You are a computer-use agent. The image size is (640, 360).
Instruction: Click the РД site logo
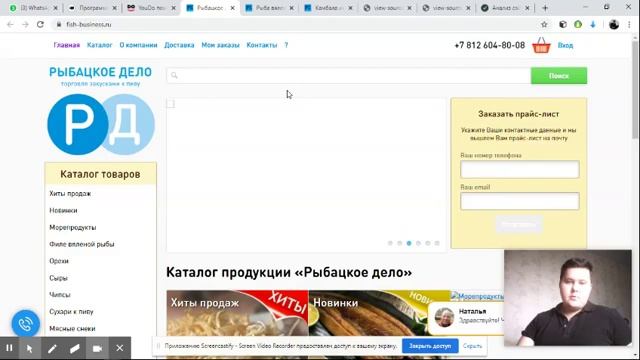pyautogui.click(x=101, y=124)
